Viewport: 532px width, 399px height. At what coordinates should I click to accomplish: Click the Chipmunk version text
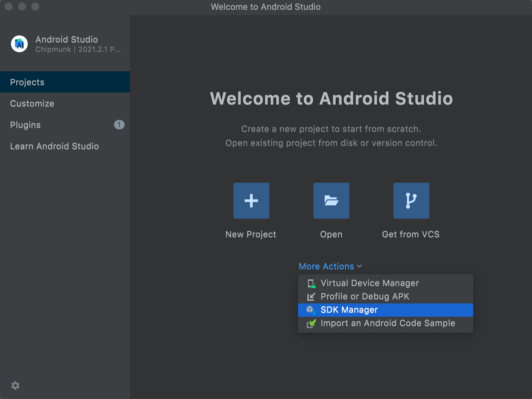(x=78, y=49)
